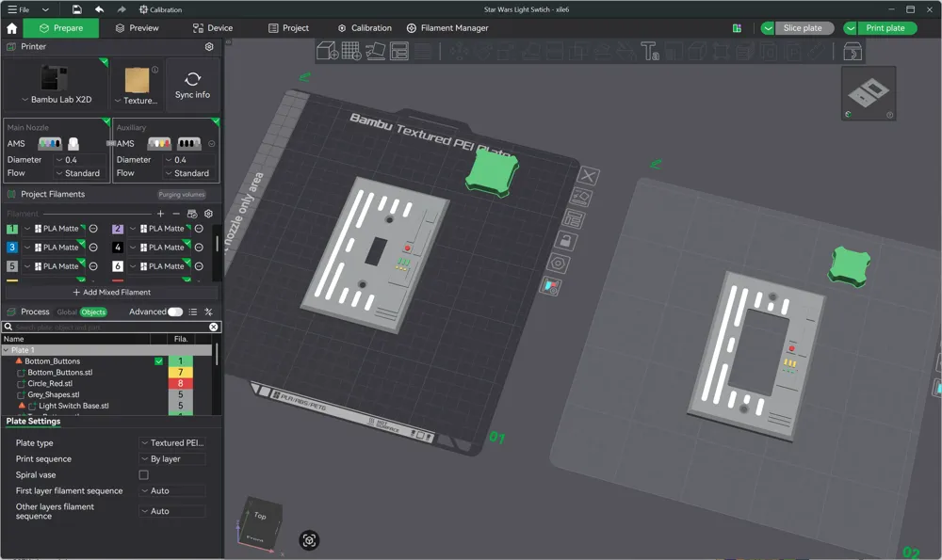This screenshot has width=942, height=560.
Task: Redo action arrow in title bar
Action: click(x=122, y=9)
